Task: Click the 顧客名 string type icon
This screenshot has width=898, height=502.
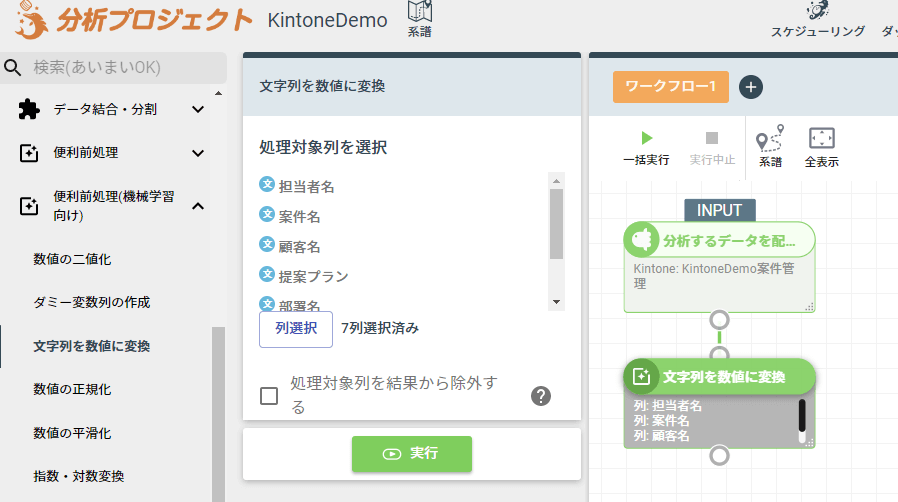Action: click(267, 244)
